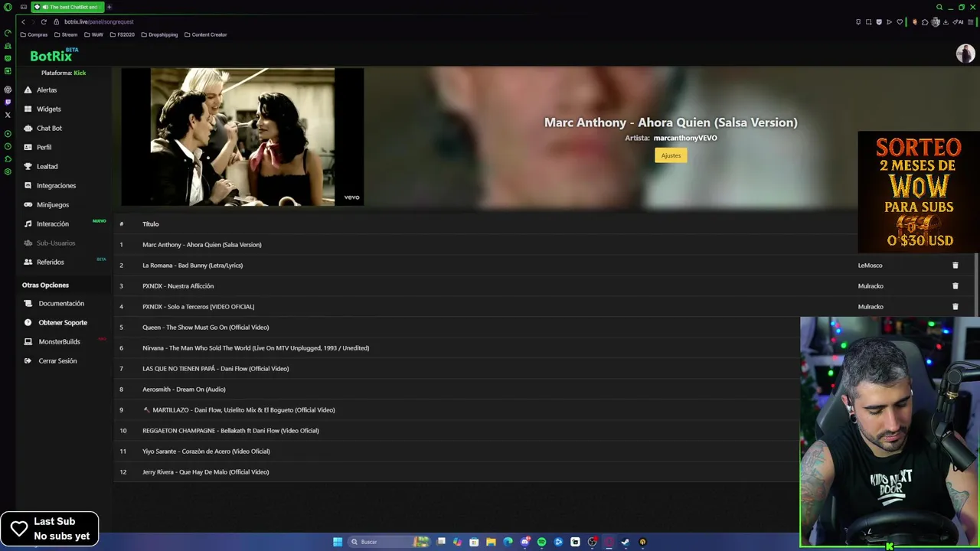Open MonsterBuilds in Otras Opciones
Image resolution: width=980 pixels, height=551 pixels.
pyautogui.click(x=59, y=341)
